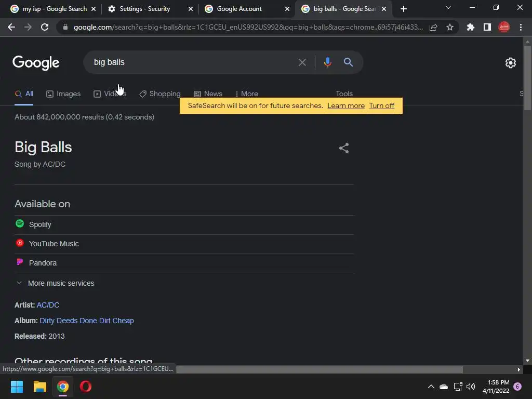Open Opera browser from taskbar
The height and width of the screenshot is (399, 532).
[x=86, y=387]
